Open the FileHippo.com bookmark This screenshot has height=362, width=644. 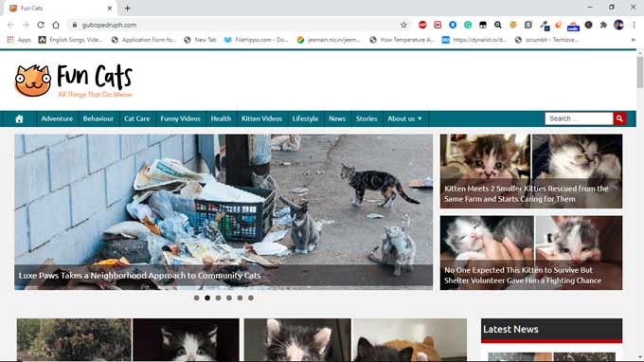point(257,40)
